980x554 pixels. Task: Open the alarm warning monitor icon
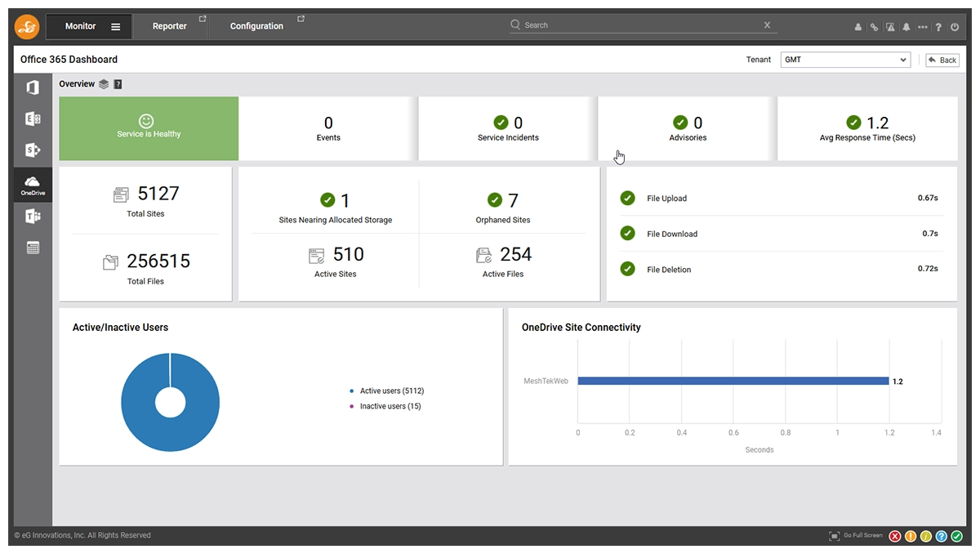(x=890, y=27)
